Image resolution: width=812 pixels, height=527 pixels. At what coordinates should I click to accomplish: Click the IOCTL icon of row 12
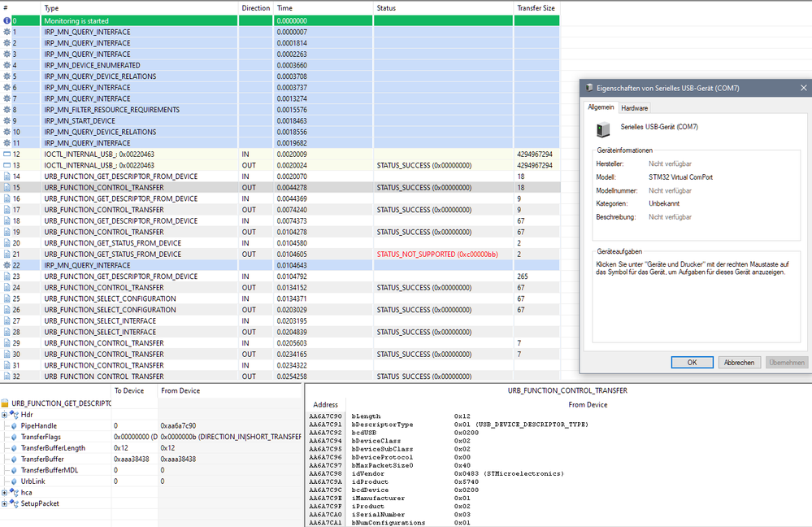point(7,155)
